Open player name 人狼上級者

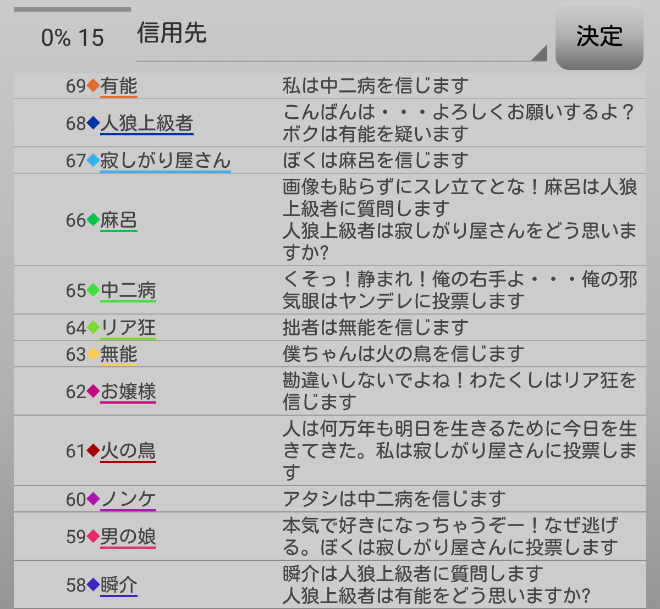pyautogui.click(x=146, y=124)
